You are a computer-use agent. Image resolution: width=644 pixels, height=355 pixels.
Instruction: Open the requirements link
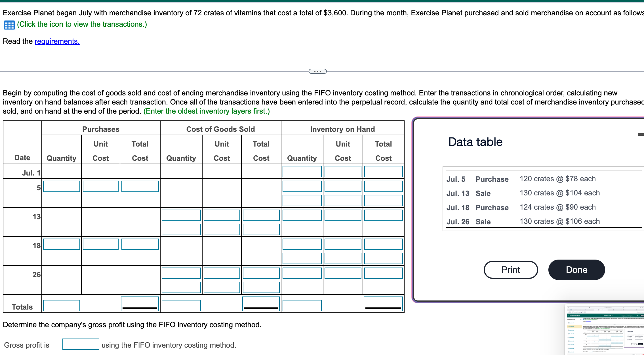57,41
